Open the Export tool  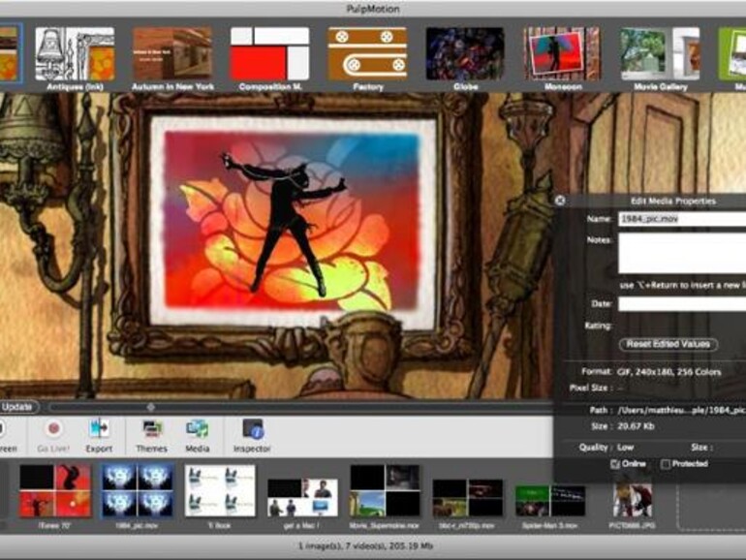(x=99, y=428)
